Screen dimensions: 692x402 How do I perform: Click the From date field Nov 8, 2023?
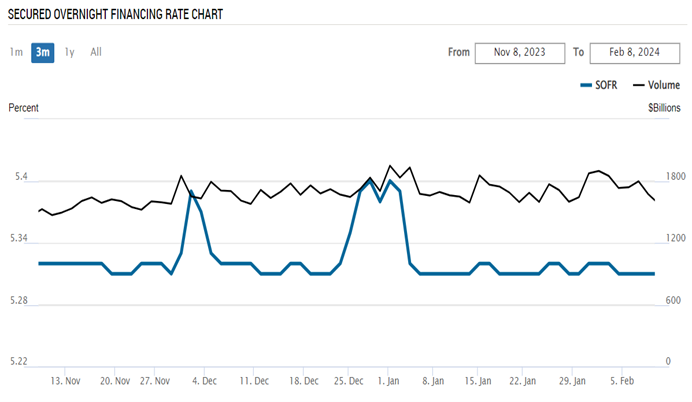point(518,53)
